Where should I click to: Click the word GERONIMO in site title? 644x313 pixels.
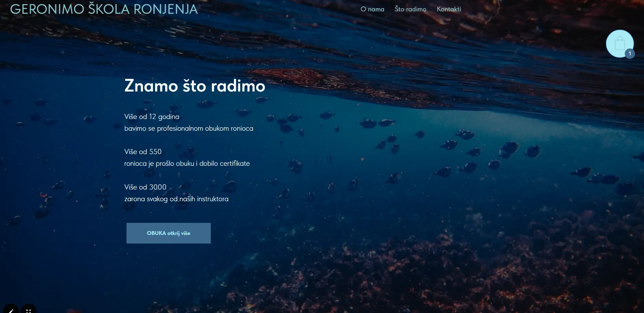tap(47, 9)
